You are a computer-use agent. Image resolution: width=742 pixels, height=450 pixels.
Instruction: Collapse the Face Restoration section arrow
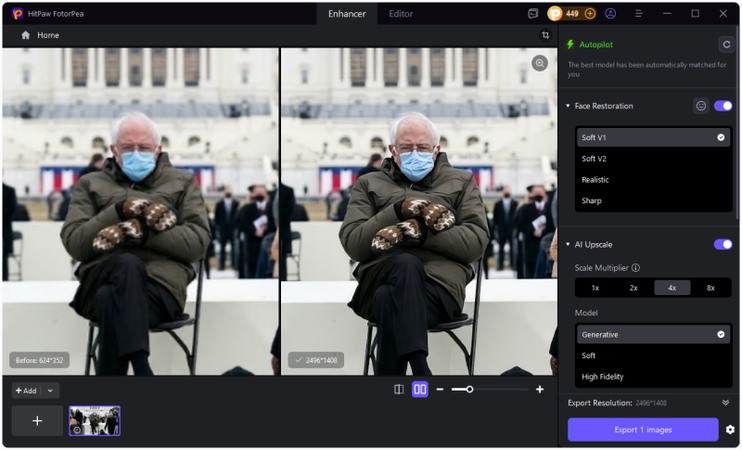pyautogui.click(x=568, y=106)
